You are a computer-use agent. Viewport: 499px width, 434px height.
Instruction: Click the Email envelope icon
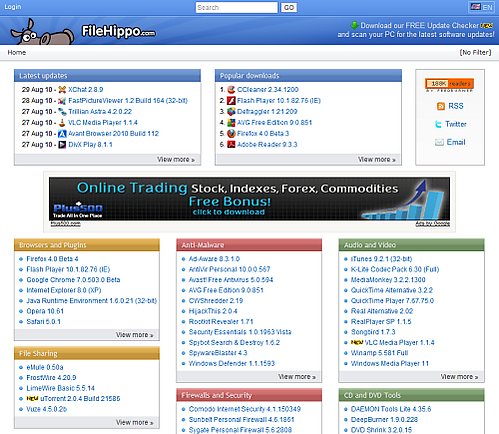(x=439, y=142)
